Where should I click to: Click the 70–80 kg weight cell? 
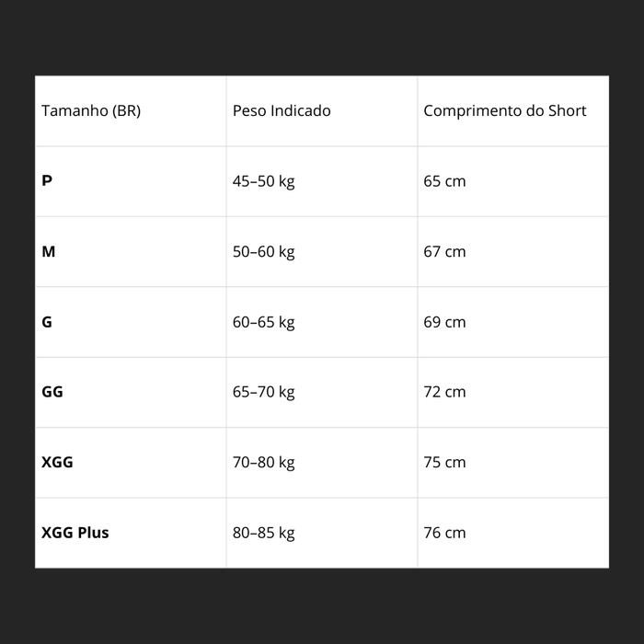coord(263,462)
